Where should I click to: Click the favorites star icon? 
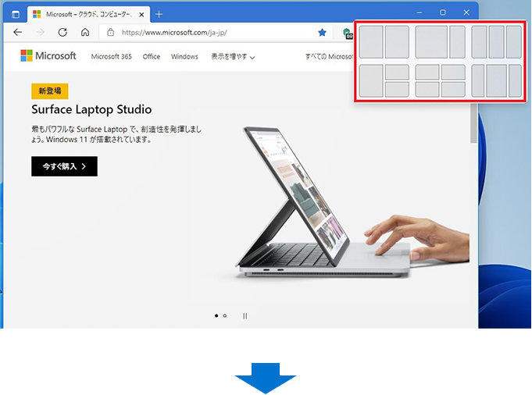click(x=322, y=33)
